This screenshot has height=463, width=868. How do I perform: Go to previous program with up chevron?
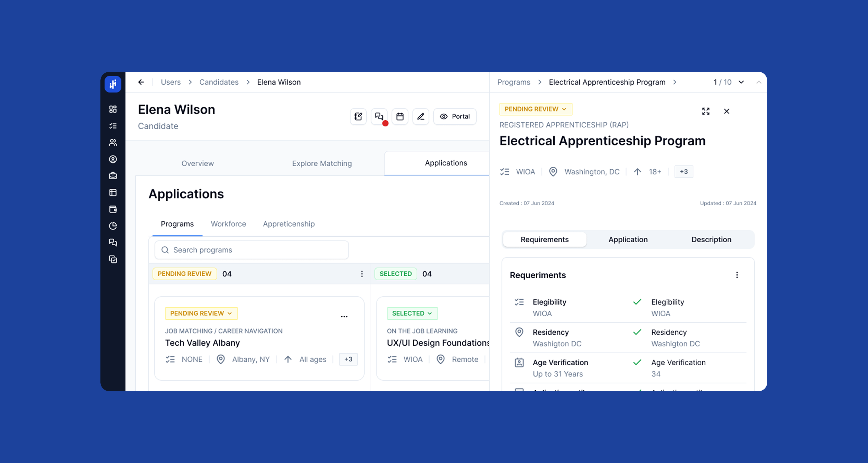[x=759, y=82]
